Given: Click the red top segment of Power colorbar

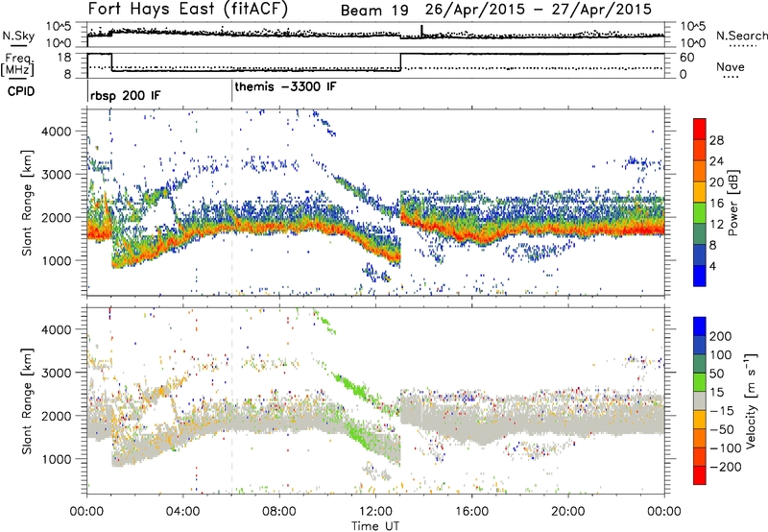Looking at the screenshot, I should pyautogui.click(x=700, y=129).
